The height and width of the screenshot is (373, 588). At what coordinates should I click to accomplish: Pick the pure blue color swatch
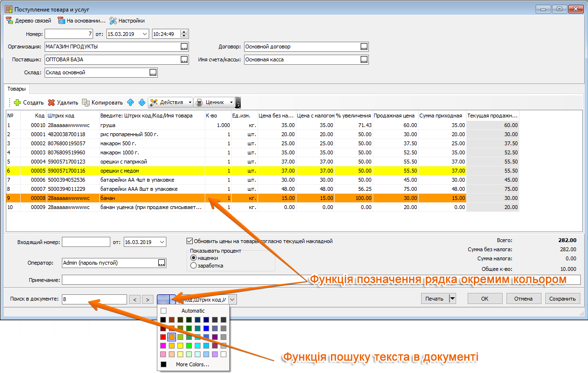(206, 328)
